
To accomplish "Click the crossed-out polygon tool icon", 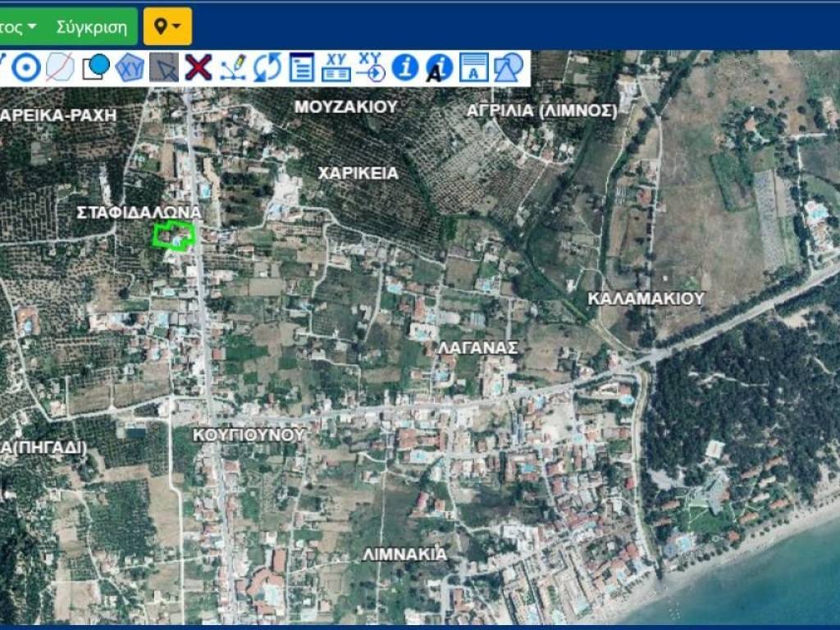I will pos(60,67).
